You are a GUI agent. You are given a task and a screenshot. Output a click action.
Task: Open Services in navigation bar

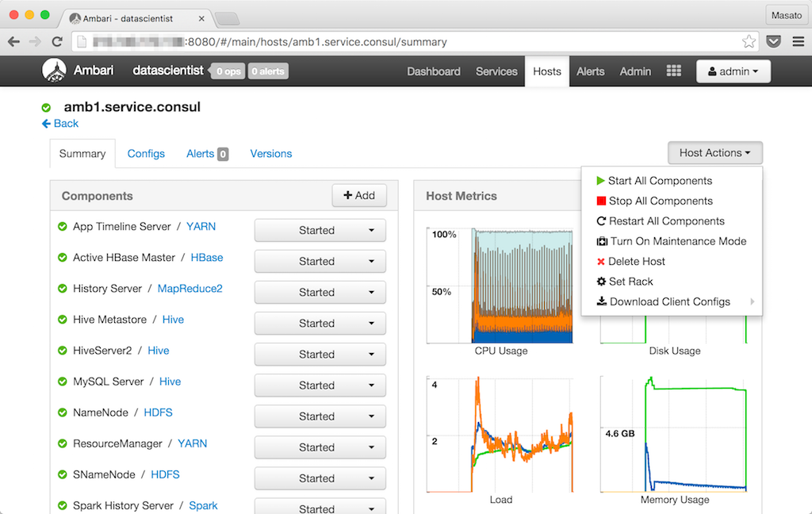(496, 71)
